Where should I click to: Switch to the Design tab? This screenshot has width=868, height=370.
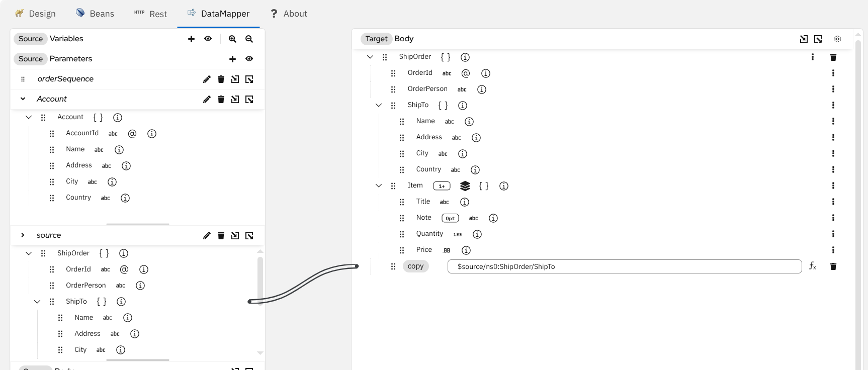[x=35, y=14]
